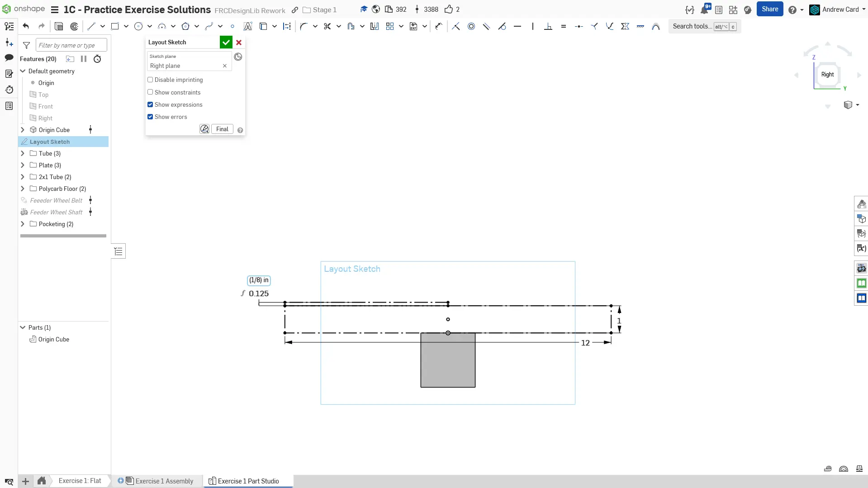Enable the Disable imprinting checkbox

(150, 80)
